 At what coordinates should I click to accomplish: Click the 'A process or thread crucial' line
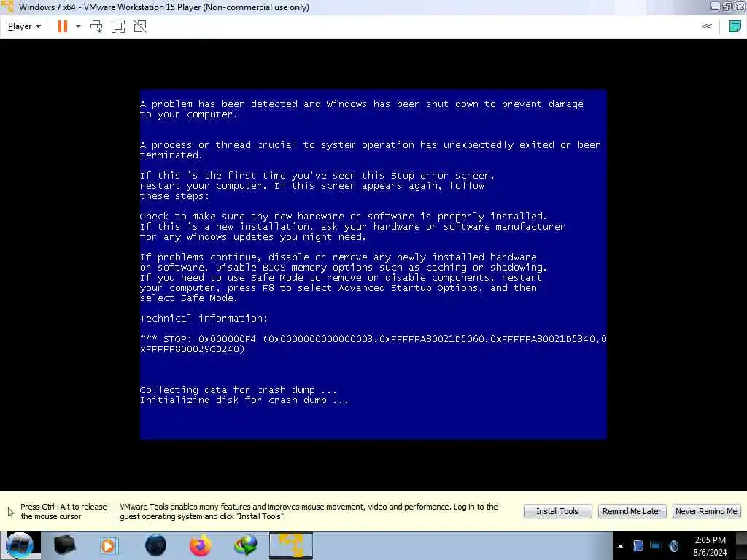point(370,145)
